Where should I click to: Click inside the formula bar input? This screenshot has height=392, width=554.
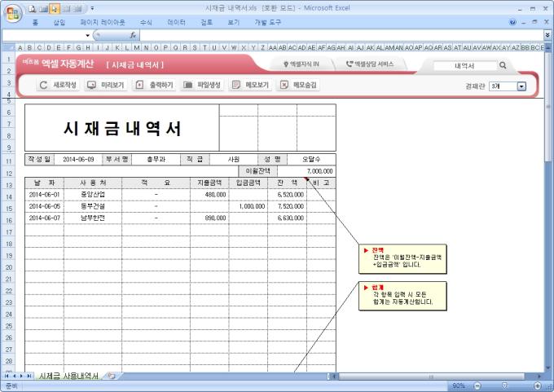341,35
